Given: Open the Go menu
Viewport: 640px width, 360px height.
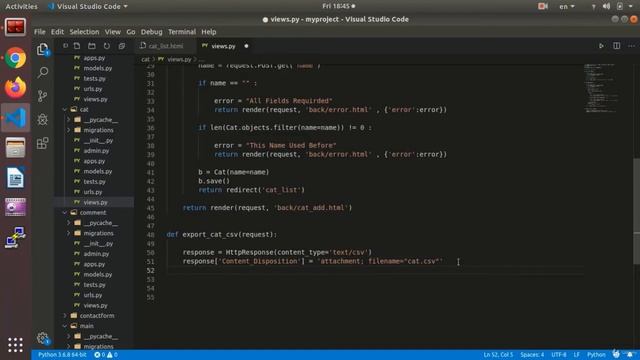Looking at the screenshot, I should 131,32.
